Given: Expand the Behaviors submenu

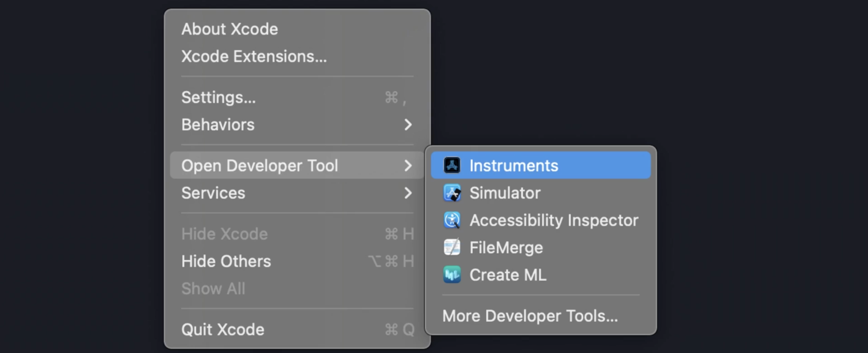Looking at the screenshot, I should (x=218, y=124).
